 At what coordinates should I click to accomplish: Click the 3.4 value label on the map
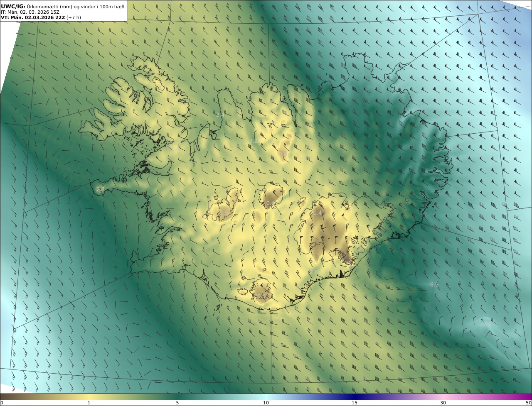tap(220, 114)
